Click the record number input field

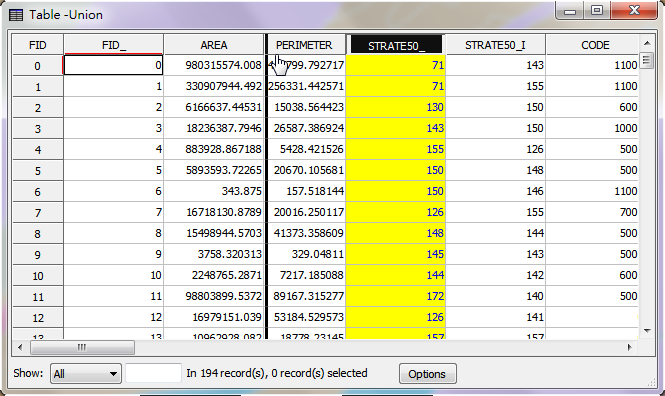154,373
